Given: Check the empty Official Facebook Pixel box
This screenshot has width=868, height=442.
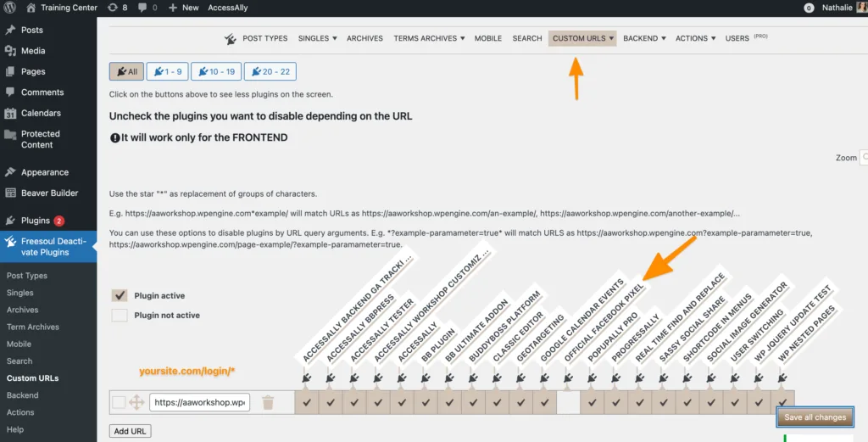Looking at the screenshot, I should pos(568,403).
